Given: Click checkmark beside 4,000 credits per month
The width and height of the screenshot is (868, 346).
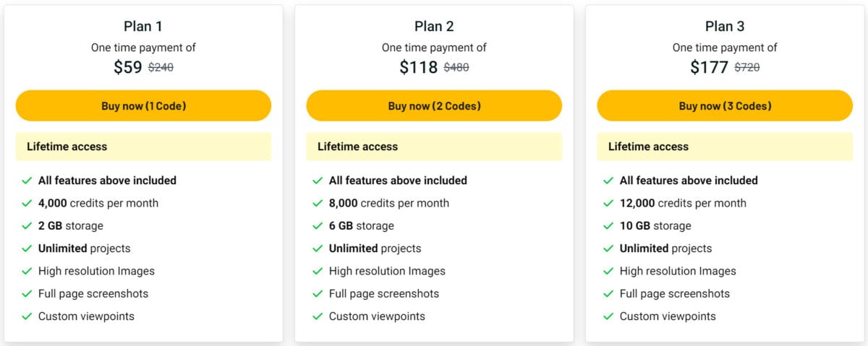Looking at the screenshot, I should click(27, 203).
